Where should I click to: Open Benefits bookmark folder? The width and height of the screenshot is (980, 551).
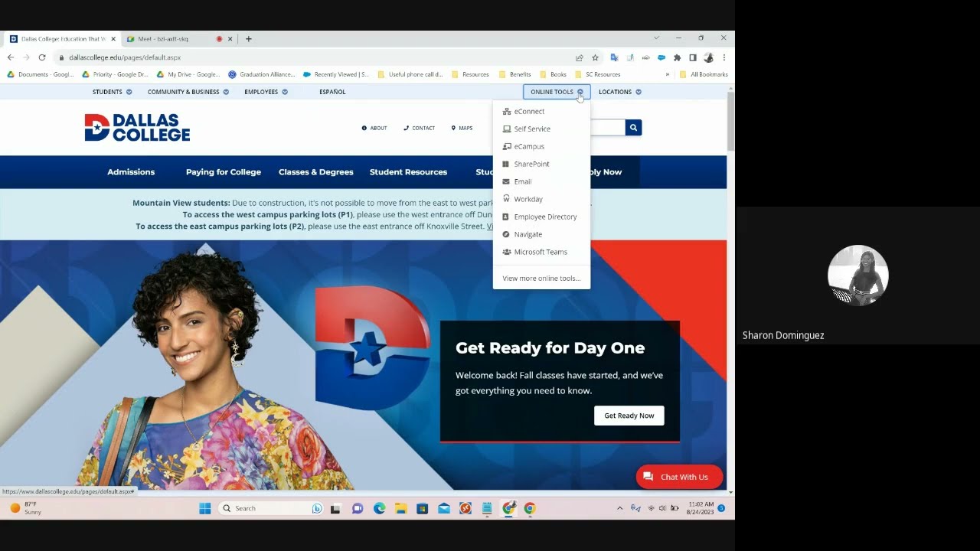point(514,74)
